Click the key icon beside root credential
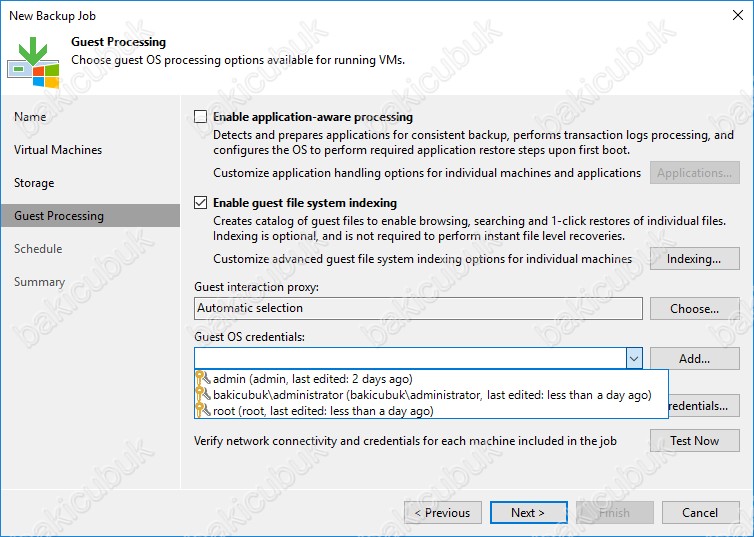The height and width of the screenshot is (537, 754). click(x=202, y=411)
